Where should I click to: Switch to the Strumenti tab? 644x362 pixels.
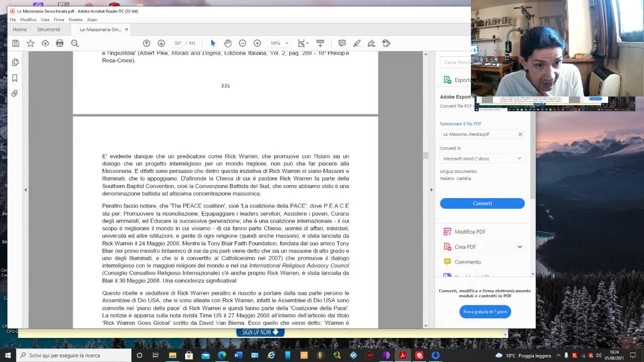pos(48,29)
